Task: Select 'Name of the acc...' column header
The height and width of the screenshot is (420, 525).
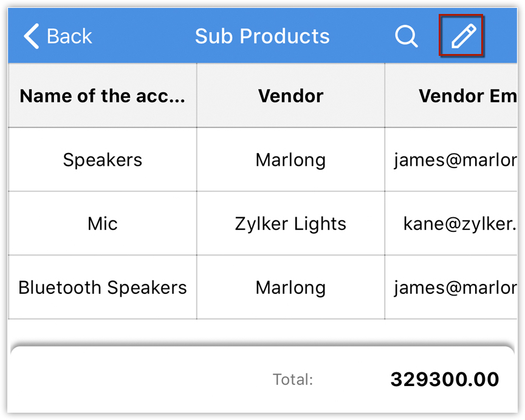Action: tap(102, 96)
